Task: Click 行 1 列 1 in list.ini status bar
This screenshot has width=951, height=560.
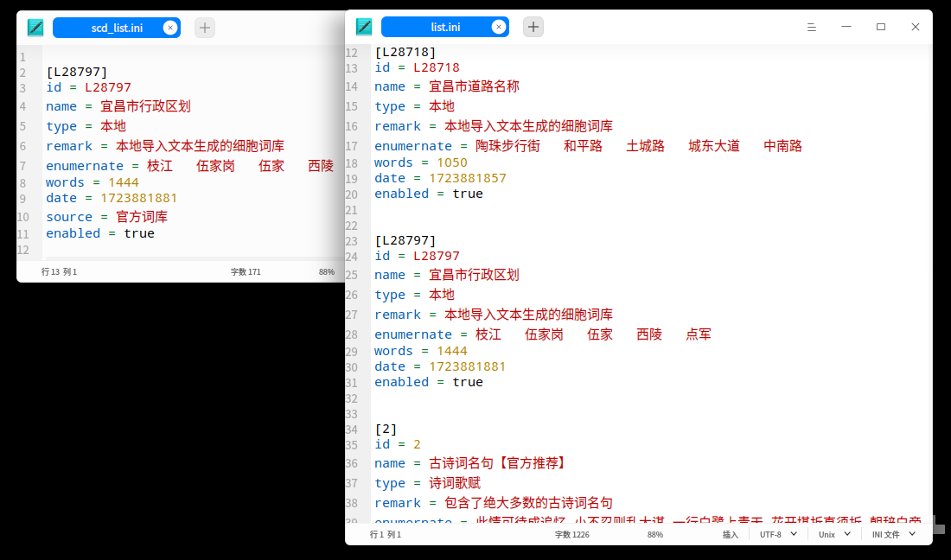Action: (385, 535)
